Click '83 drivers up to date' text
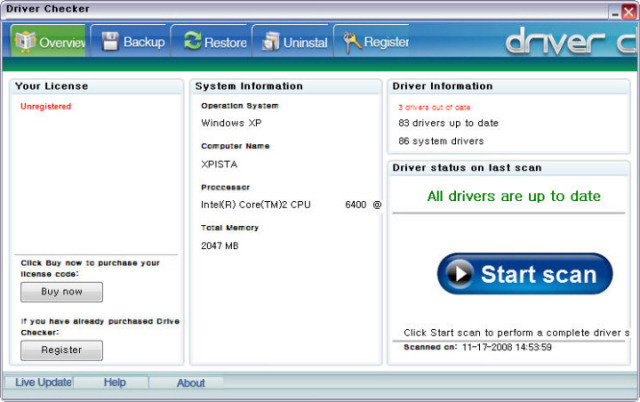Screen dimensions: 640x402 (448, 123)
